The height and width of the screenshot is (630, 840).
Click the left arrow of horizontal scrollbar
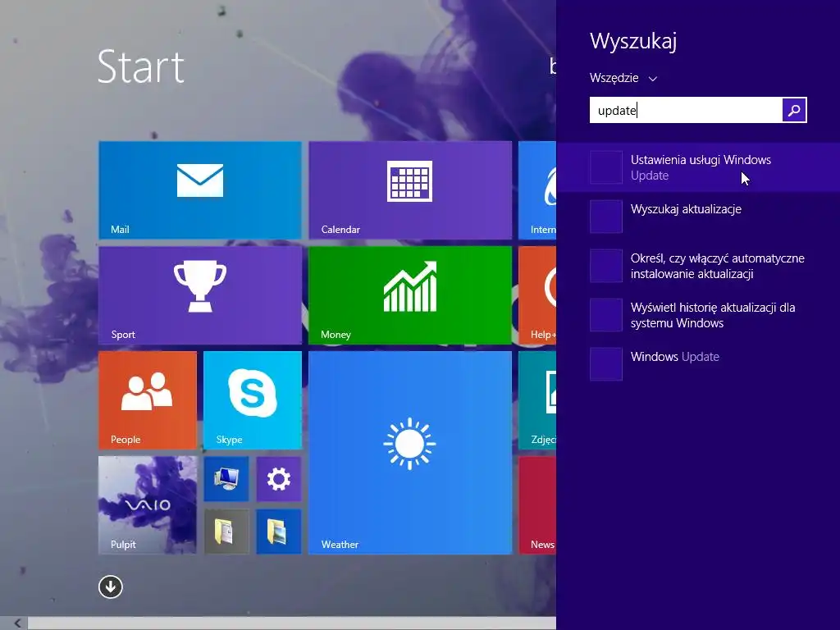(x=17, y=623)
